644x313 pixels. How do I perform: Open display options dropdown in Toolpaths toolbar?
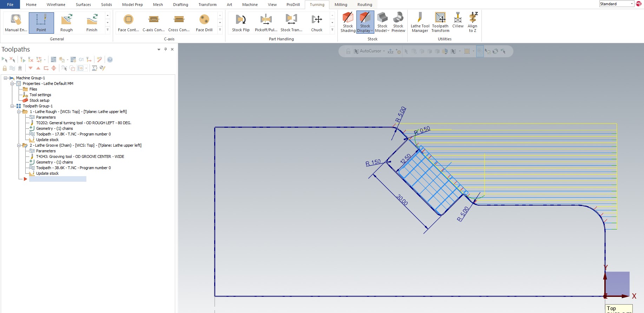86,68
